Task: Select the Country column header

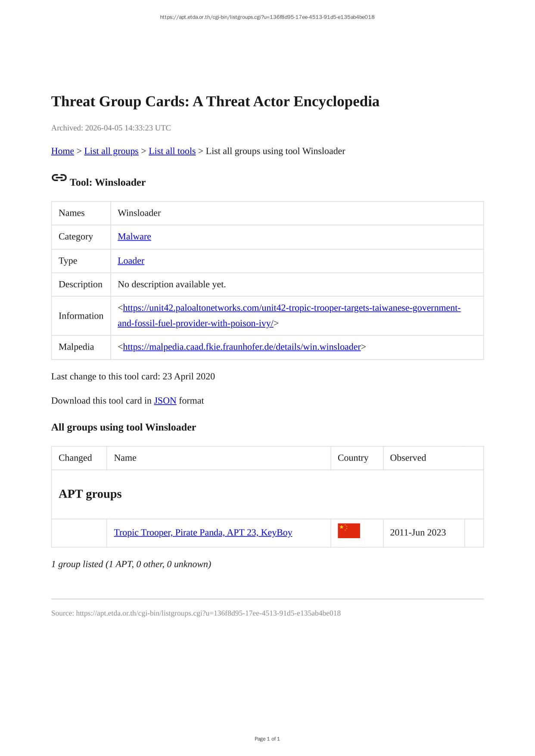Action: click(x=353, y=458)
